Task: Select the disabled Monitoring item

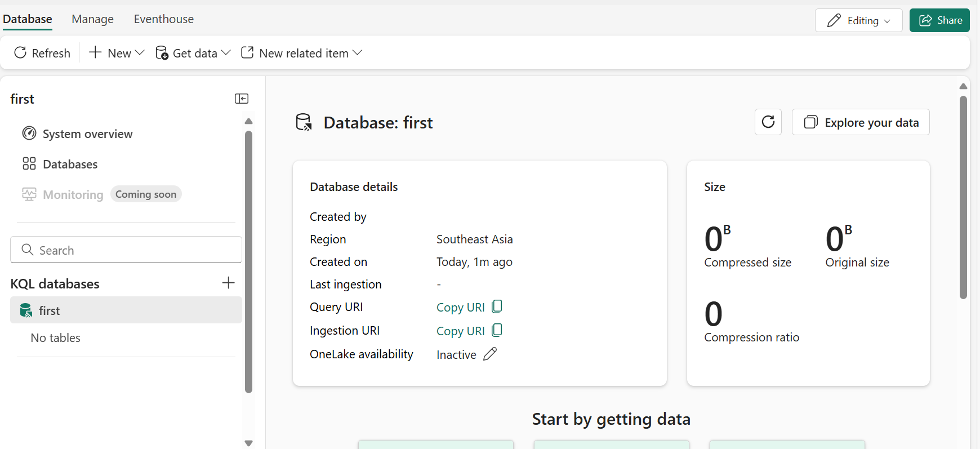Action: pyautogui.click(x=63, y=194)
